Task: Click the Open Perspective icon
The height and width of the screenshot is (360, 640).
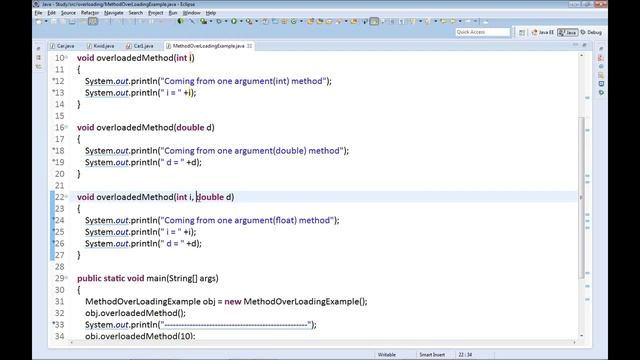Action: coord(522,32)
